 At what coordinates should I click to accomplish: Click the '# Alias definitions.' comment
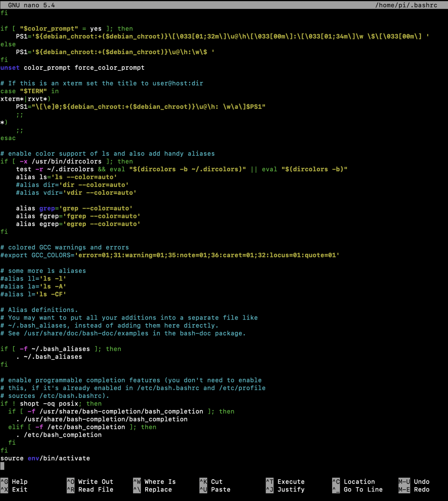click(x=39, y=310)
